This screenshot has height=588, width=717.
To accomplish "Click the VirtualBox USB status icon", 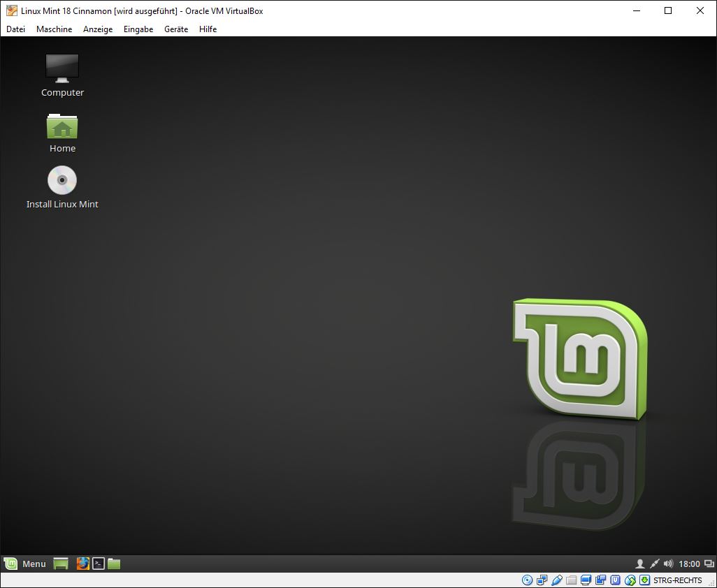I will (x=556, y=580).
